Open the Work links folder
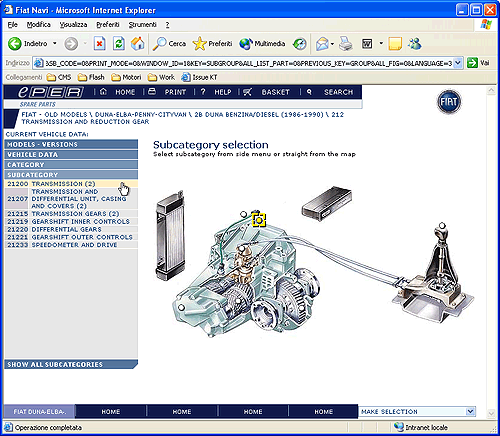The width and height of the screenshot is (500, 436). tap(161, 77)
